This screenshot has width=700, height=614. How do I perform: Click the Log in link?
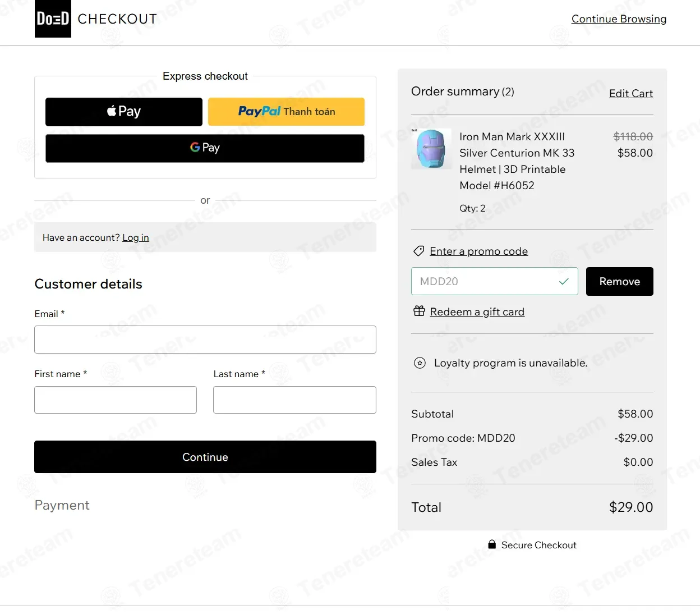pos(136,237)
